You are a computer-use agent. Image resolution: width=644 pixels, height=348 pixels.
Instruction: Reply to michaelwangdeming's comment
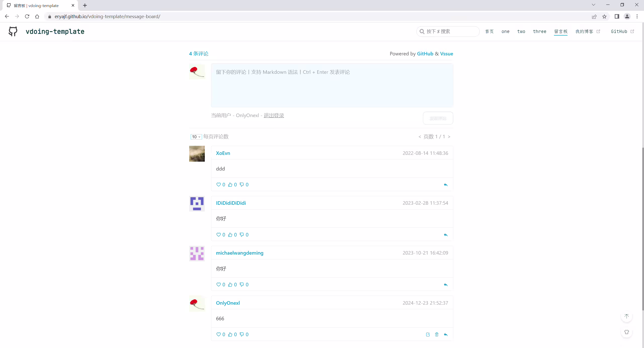(446, 285)
